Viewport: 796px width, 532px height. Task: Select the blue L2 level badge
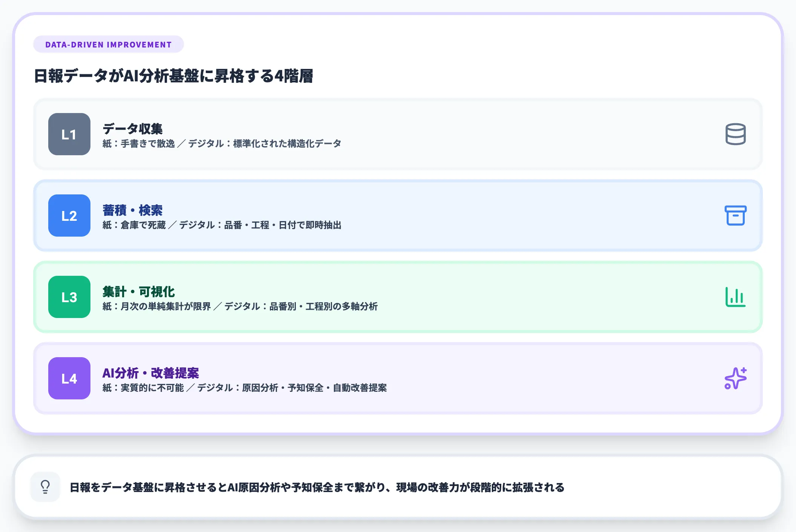[x=69, y=216]
